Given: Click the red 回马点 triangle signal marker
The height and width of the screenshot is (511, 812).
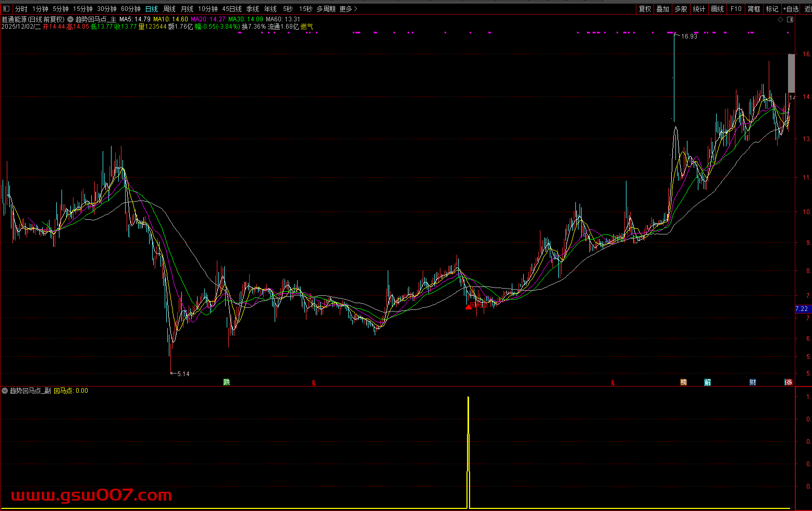Looking at the screenshot, I should (x=469, y=307).
